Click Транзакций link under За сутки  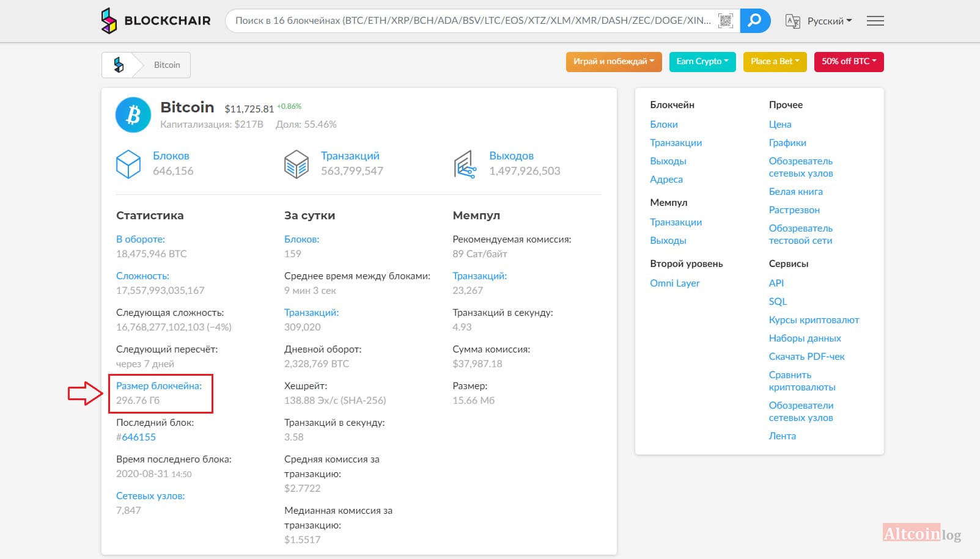(311, 313)
